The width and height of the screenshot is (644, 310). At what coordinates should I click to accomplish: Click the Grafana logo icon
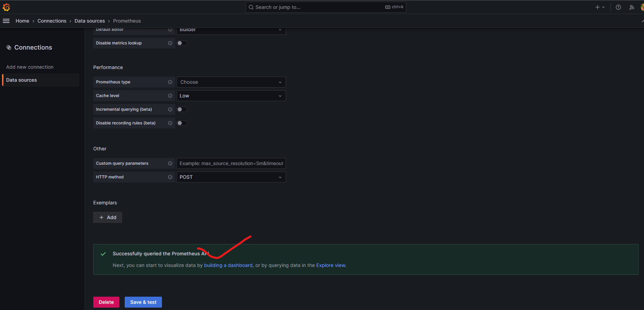(6, 7)
